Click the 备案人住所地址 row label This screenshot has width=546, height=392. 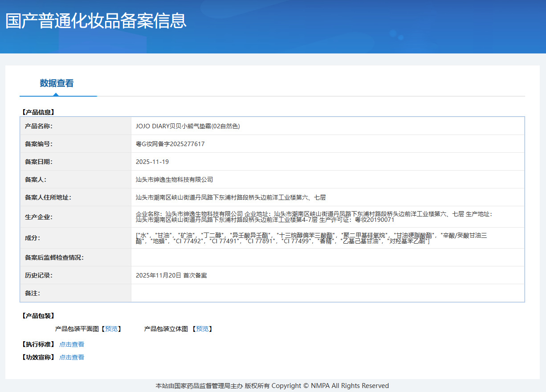tap(48, 197)
